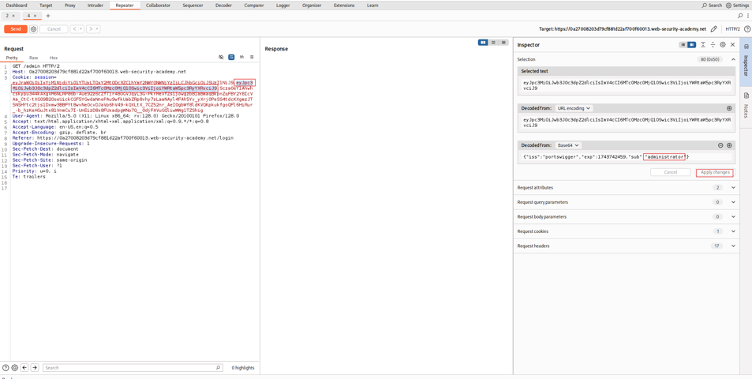
Task: Open the repeater tabs kebab menu
Action: (748, 16)
